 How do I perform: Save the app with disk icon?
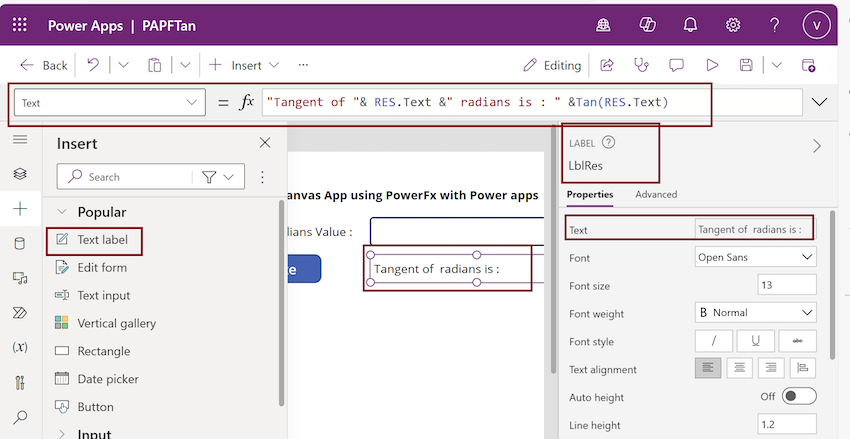coord(746,65)
